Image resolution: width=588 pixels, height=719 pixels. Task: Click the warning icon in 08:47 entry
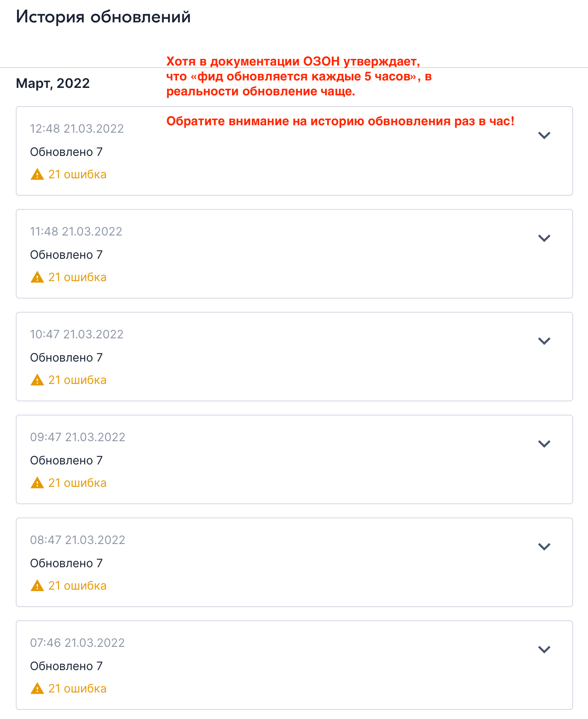click(37, 586)
